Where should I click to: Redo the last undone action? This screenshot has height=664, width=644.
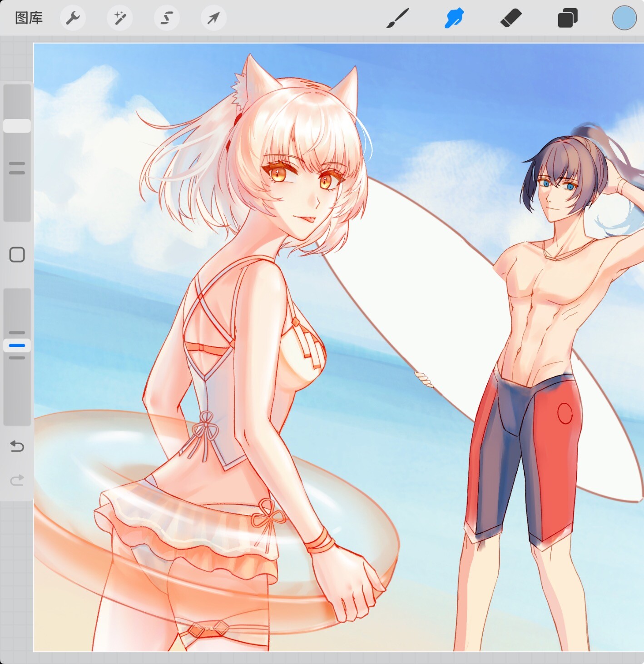click(17, 480)
